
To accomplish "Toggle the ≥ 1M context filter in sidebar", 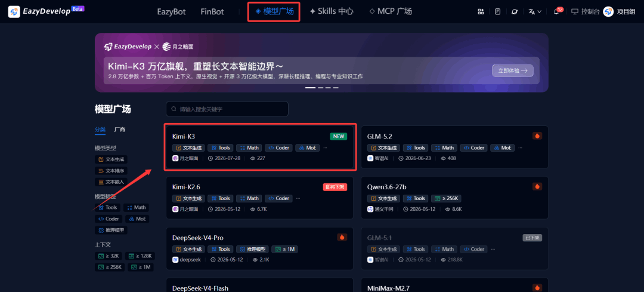I will pos(141,267).
